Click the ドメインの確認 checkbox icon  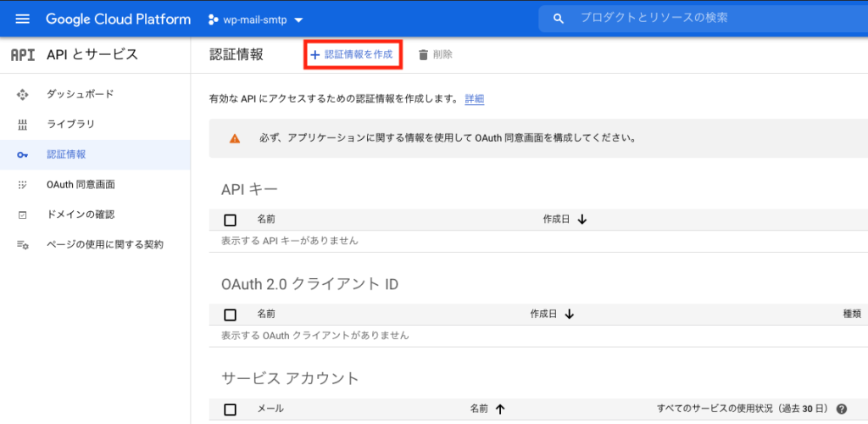23,215
